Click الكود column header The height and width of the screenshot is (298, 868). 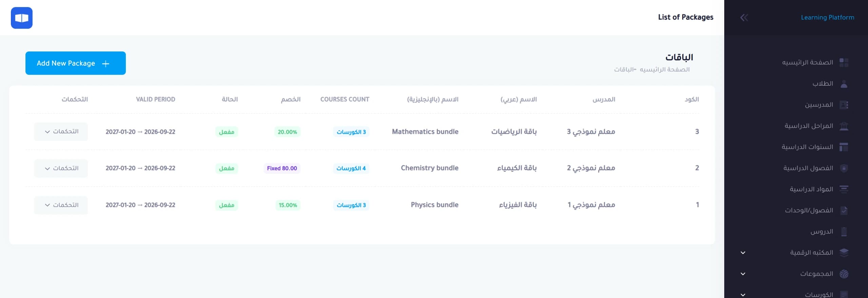pos(692,100)
